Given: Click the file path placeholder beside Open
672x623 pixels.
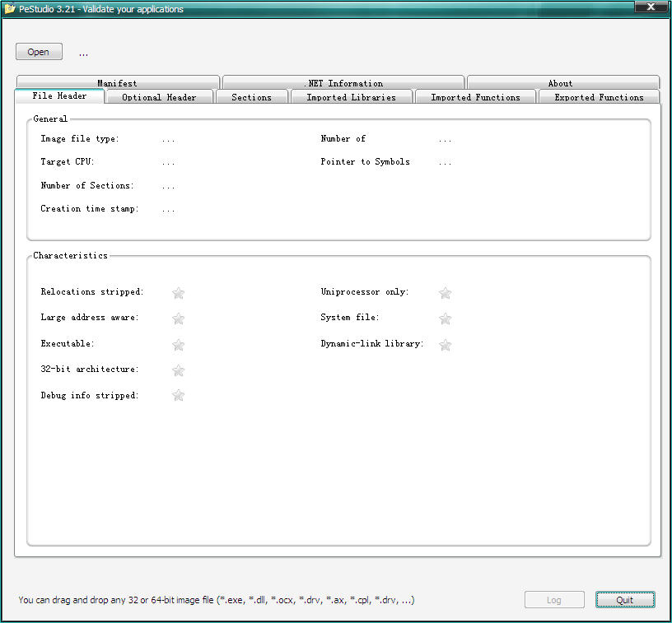Looking at the screenshot, I should 83,54.
